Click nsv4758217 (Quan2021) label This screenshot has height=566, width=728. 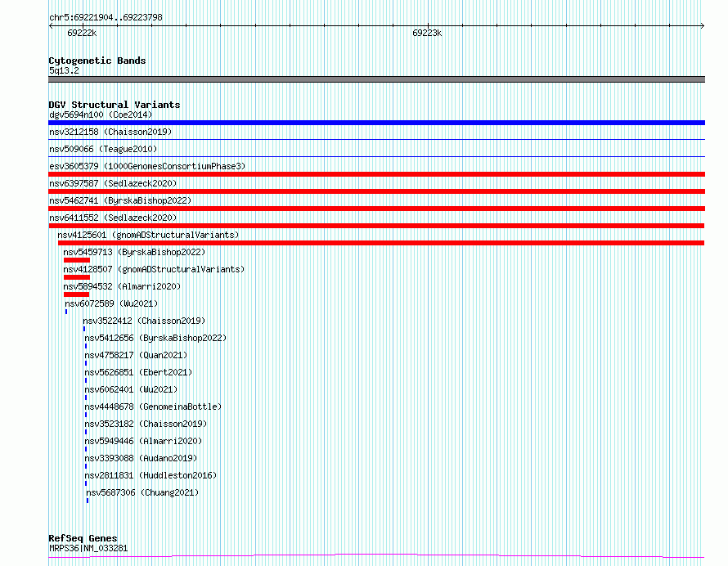click(x=136, y=355)
